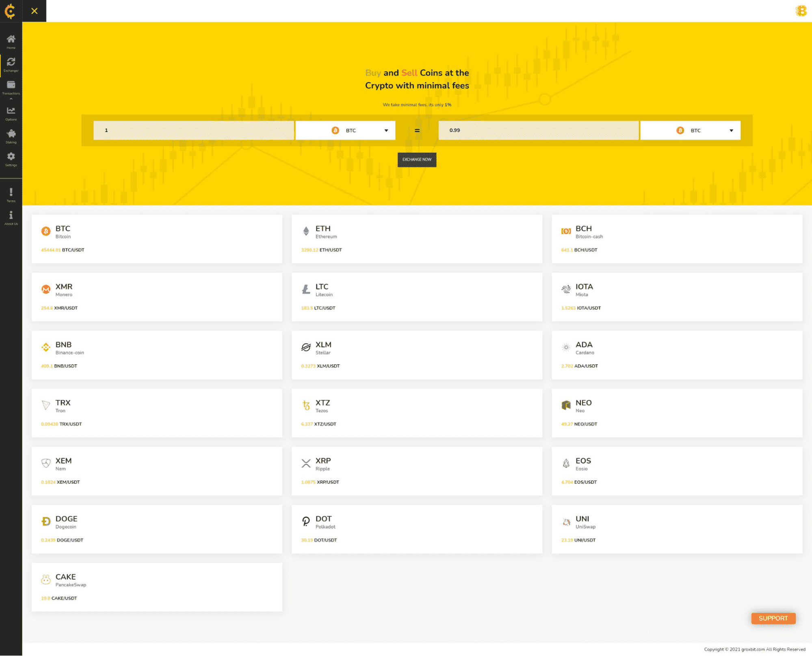The height and width of the screenshot is (656, 812).
Task: Click the BNB/USDT pair text
Action: pyautogui.click(x=65, y=366)
